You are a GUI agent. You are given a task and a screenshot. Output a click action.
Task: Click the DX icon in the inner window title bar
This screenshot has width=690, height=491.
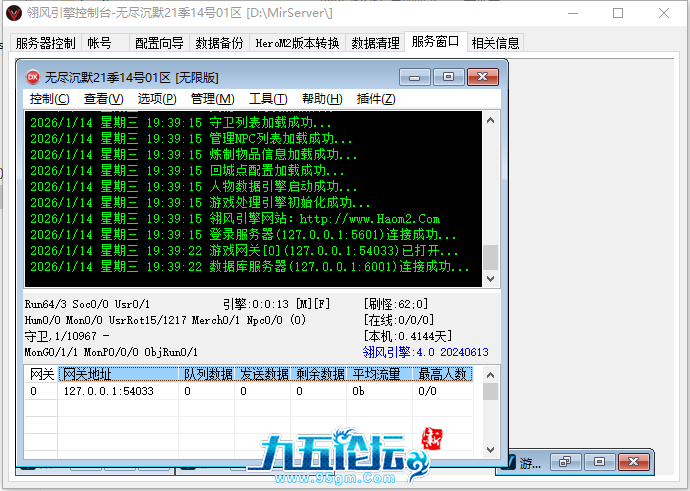pyautogui.click(x=32, y=77)
